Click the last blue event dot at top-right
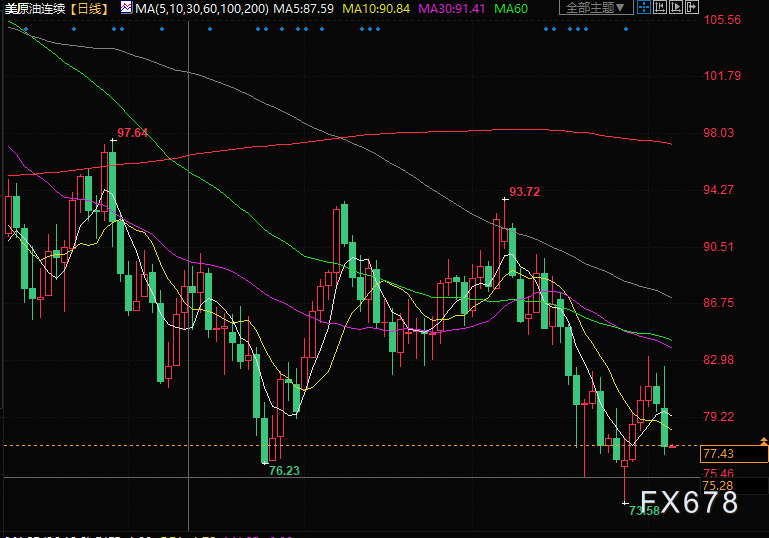 [626, 29]
